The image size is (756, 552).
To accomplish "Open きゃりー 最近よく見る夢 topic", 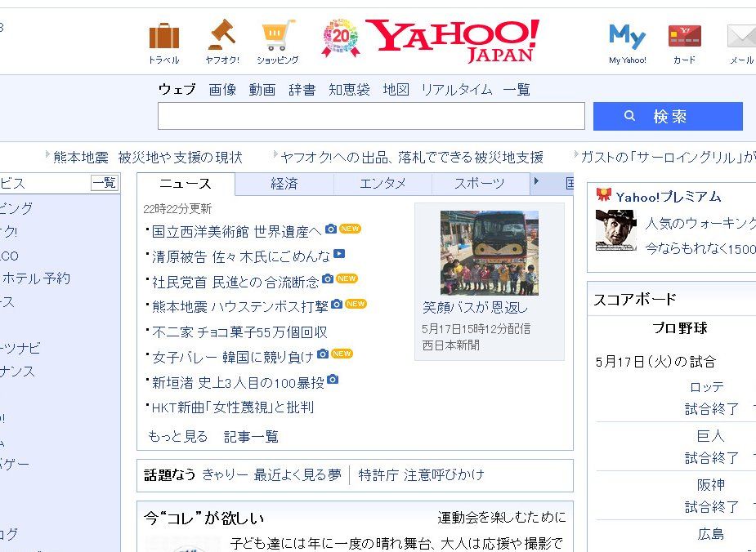I will (271, 475).
